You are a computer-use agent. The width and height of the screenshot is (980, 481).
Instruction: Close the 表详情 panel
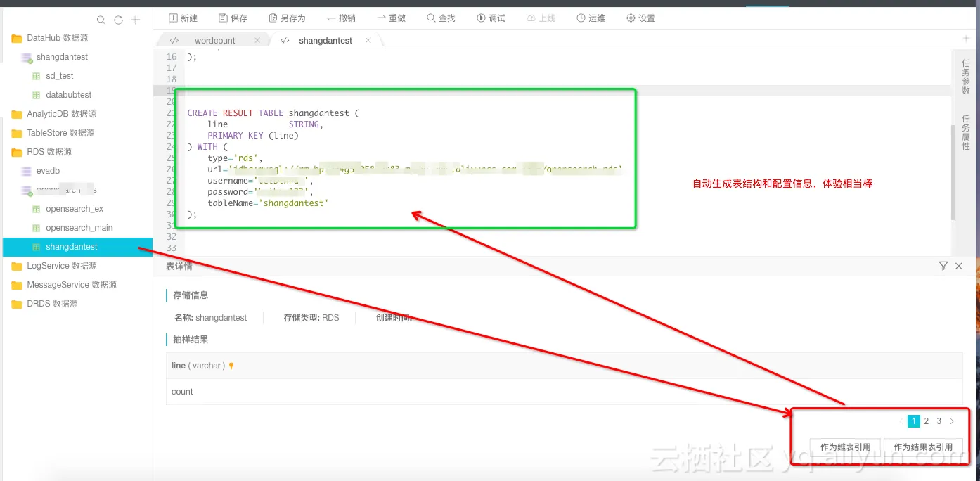tap(959, 266)
